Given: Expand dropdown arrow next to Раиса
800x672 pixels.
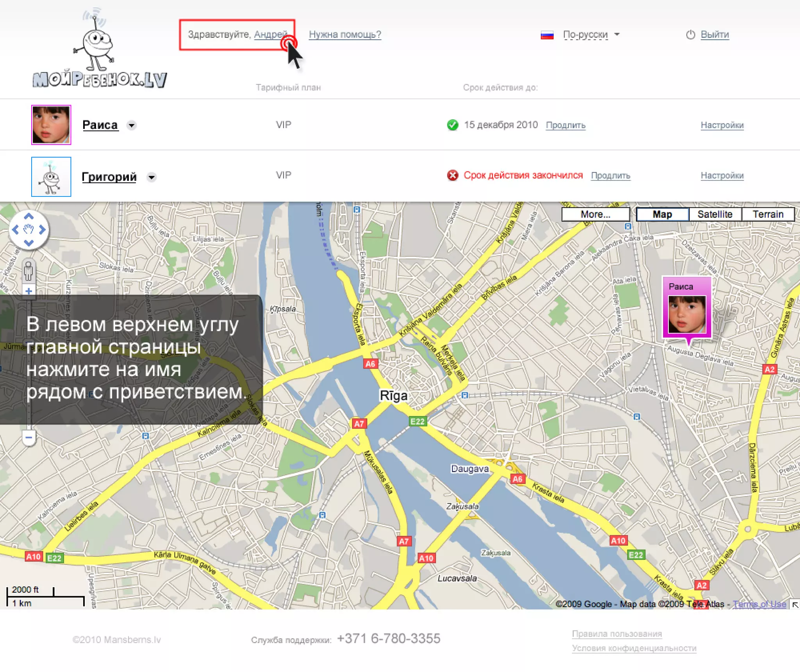Looking at the screenshot, I should pos(132,125).
